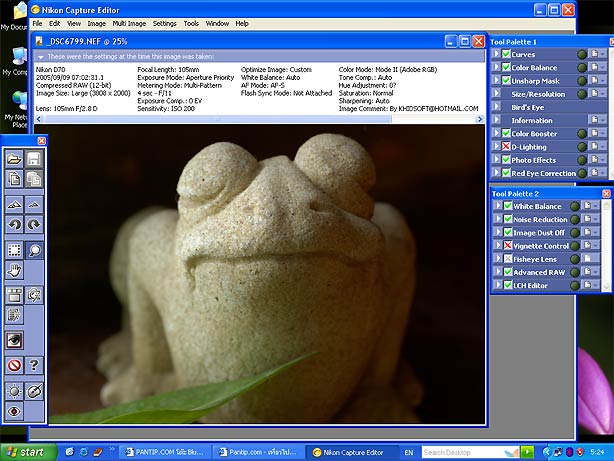The image size is (614, 461).
Task: Click the larger mountain zoom icon
Action: click(14, 204)
